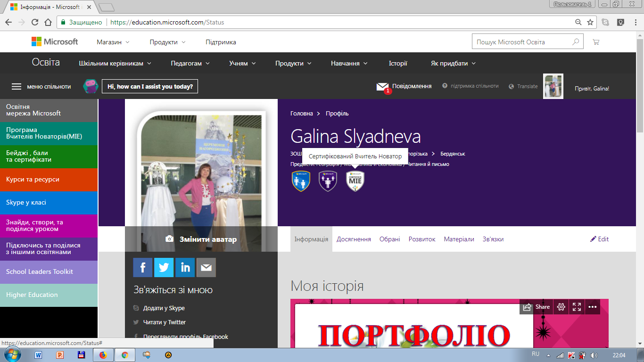Open School Leaders Toolkit sidebar item

[x=49, y=272]
